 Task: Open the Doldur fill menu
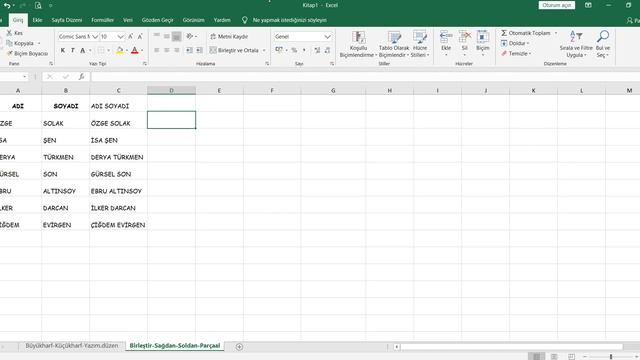click(x=515, y=43)
